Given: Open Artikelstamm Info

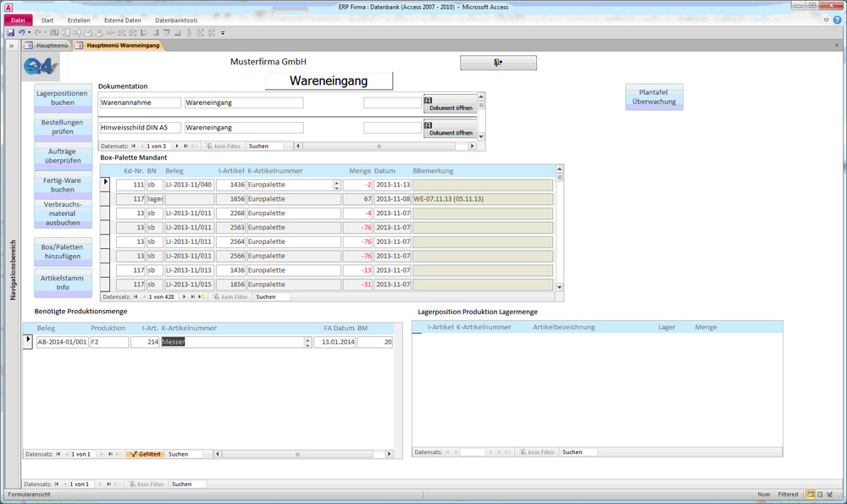Looking at the screenshot, I should pos(63,283).
